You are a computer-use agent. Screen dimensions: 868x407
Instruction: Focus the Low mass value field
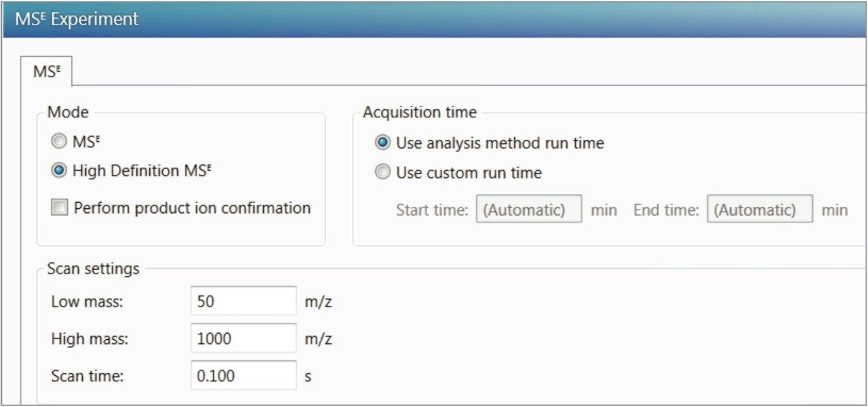243,301
